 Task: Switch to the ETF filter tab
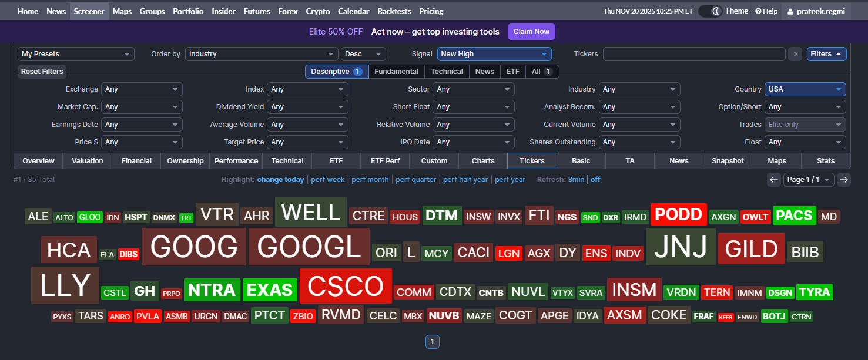[x=513, y=72]
